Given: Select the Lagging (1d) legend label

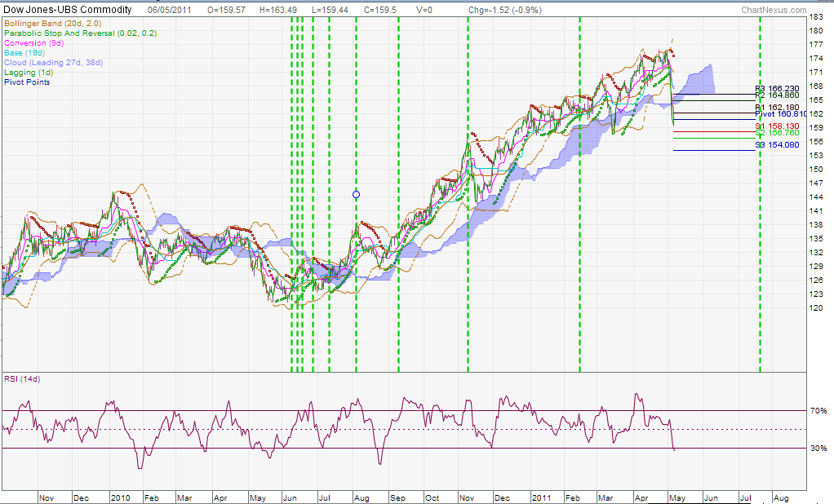Looking at the screenshot, I should [29, 73].
